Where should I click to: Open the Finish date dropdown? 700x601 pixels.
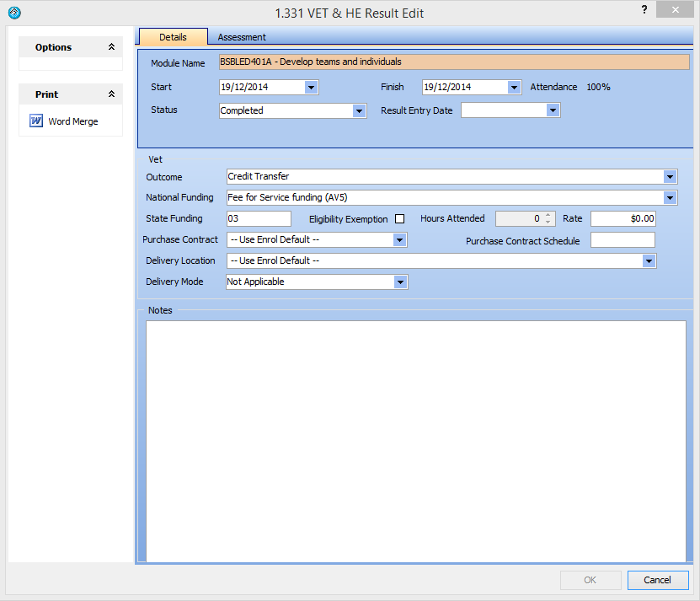[x=514, y=87]
